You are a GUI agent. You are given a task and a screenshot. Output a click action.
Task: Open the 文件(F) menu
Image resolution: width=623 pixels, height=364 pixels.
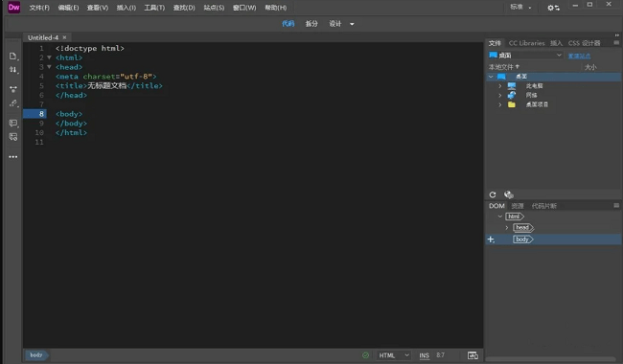coord(39,8)
